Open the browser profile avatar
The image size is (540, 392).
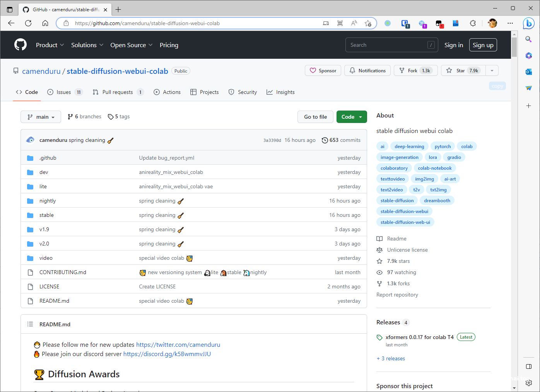pos(492,23)
